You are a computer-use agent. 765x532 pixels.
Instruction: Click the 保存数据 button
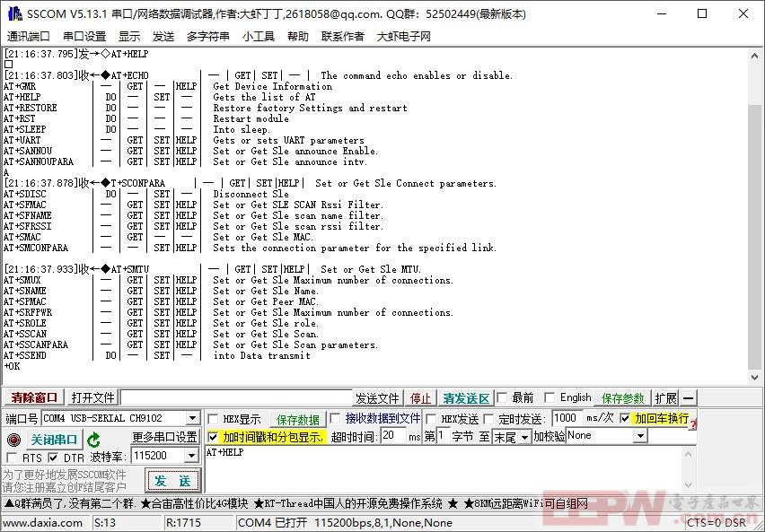(297, 419)
